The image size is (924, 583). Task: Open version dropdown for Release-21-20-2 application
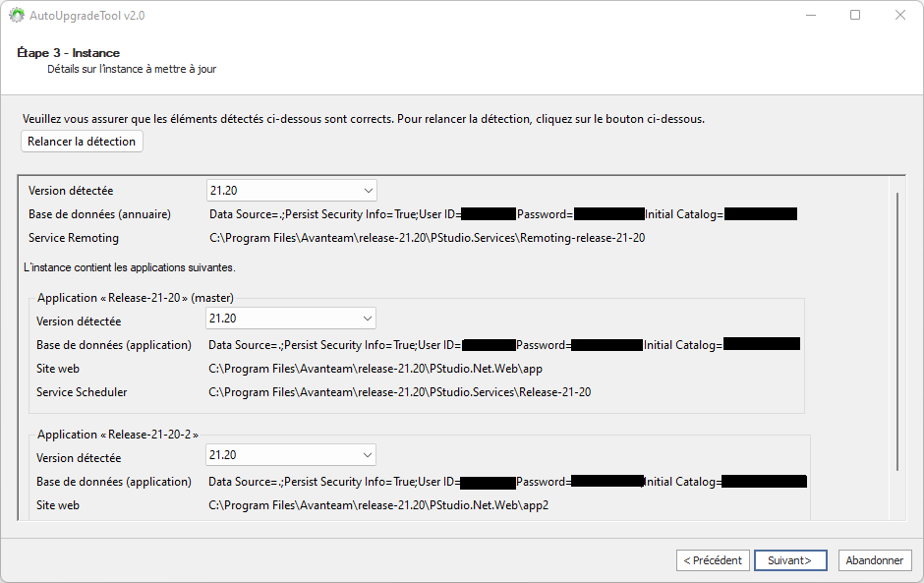tap(291, 455)
